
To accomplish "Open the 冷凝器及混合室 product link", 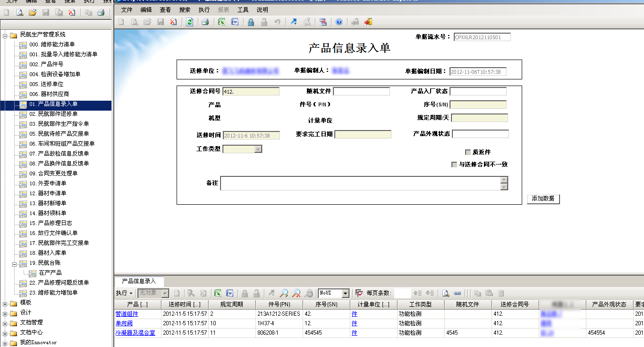I will tap(135, 333).
